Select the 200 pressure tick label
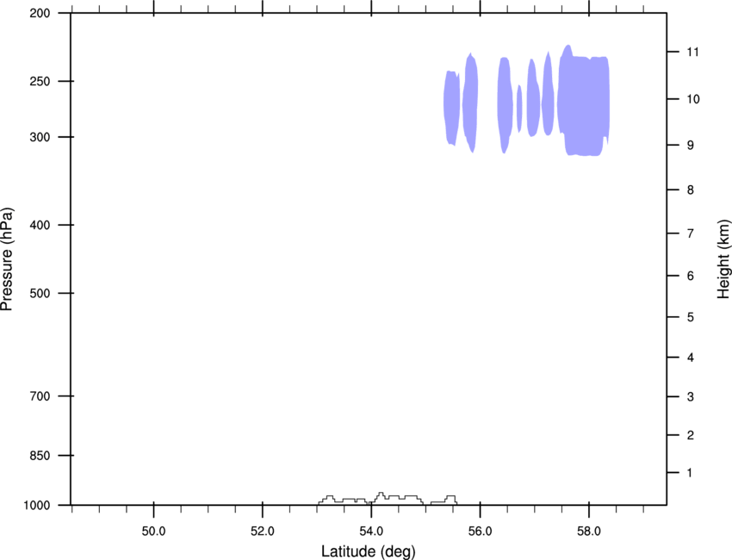This screenshot has height=560, width=732. 40,14
